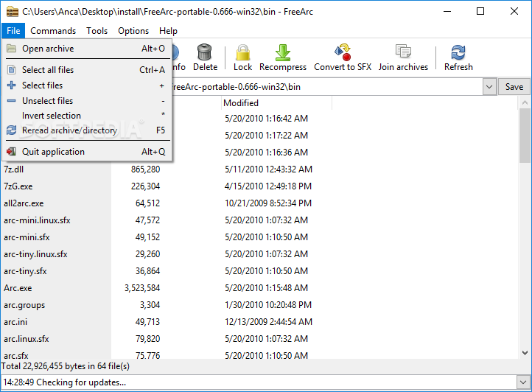Select the arc.linux.sfx file row

(259, 339)
